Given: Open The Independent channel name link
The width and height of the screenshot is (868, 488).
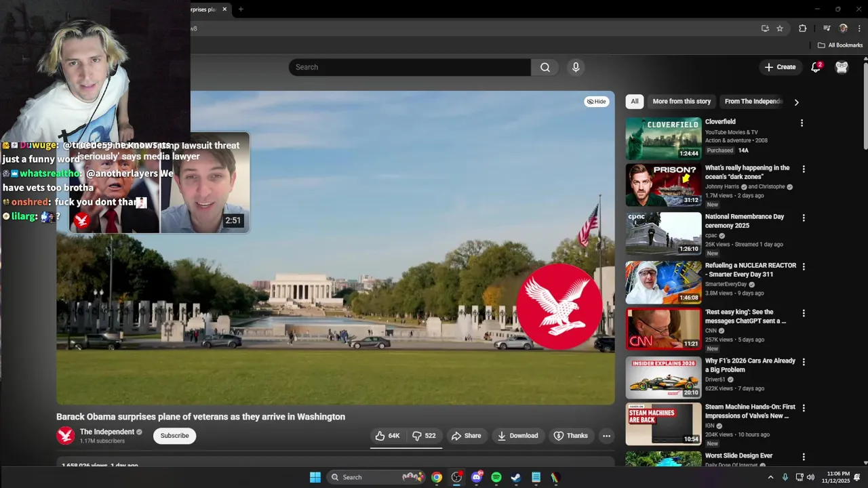Looking at the screenshot, I should 107,432.
